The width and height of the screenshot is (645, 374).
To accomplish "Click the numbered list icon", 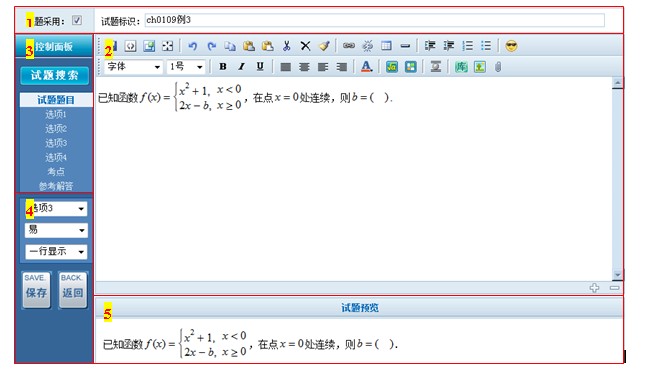I will click(x=468, y=46).
